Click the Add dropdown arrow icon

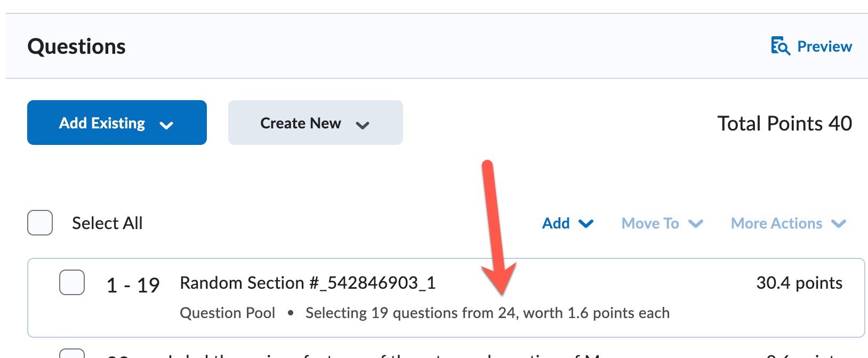pos(585,224)
